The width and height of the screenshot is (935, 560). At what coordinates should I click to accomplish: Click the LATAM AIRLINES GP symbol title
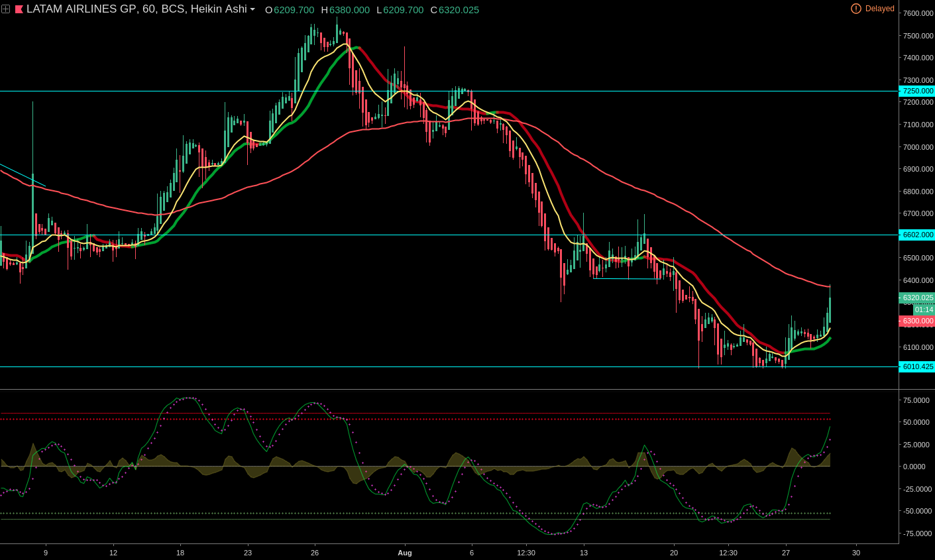tap(82, 9)
